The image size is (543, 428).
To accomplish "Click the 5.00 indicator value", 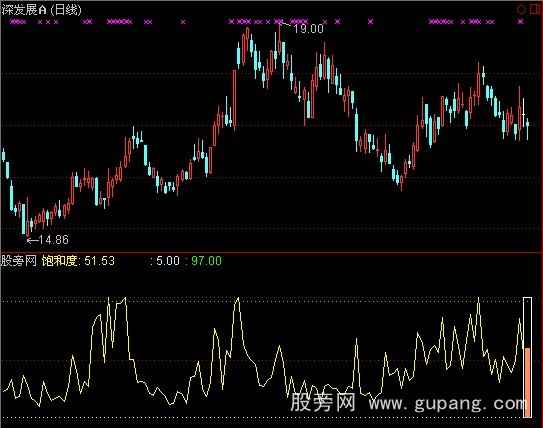I will click(168, 261).
